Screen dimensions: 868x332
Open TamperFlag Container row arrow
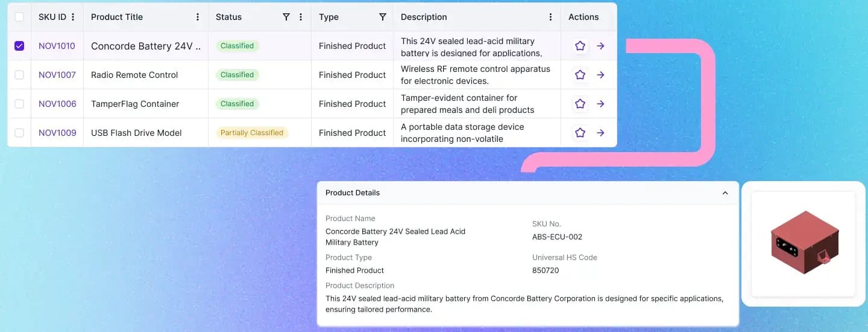(x=600, y=104)
